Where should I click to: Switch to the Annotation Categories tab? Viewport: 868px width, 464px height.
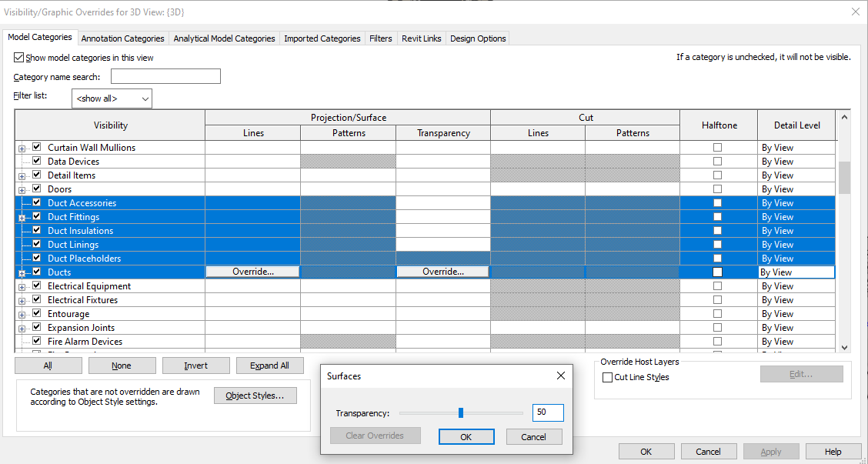(122, 37)
